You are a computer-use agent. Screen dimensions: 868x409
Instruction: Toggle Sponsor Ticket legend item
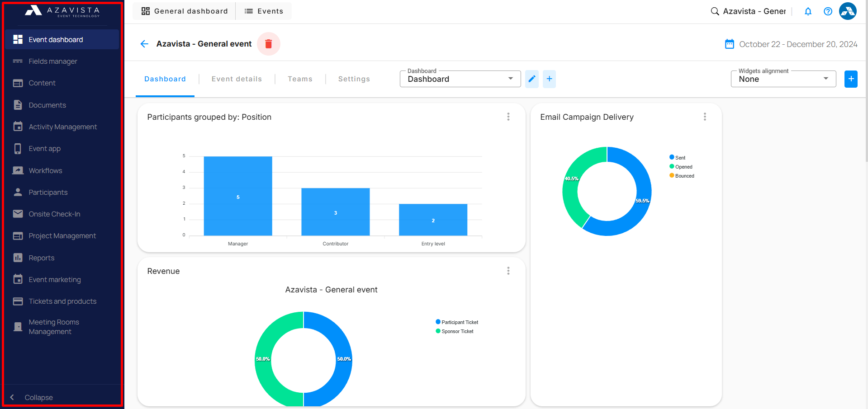pyautogui.click(x=455, y=331)
